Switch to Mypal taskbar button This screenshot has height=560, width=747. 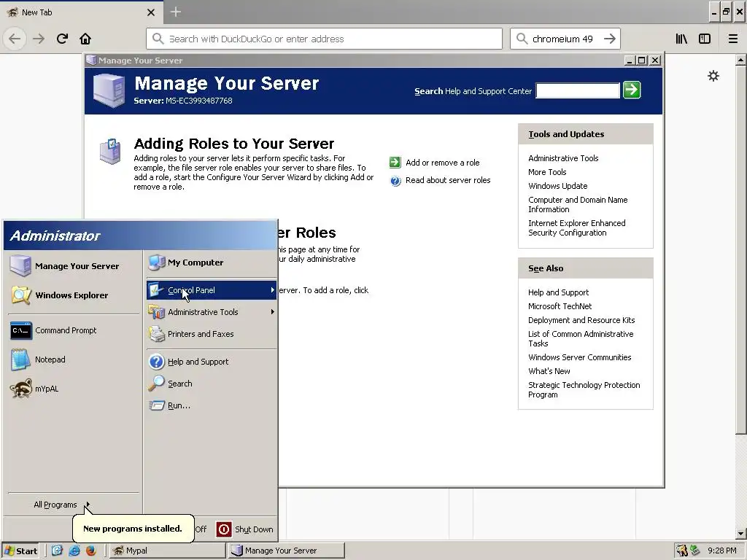[167, 551]
